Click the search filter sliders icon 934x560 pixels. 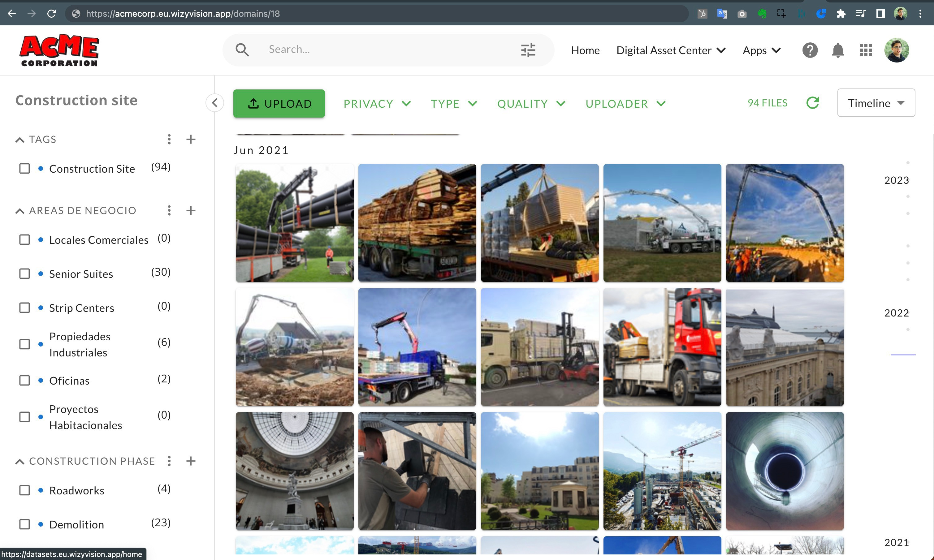(528, 50)
